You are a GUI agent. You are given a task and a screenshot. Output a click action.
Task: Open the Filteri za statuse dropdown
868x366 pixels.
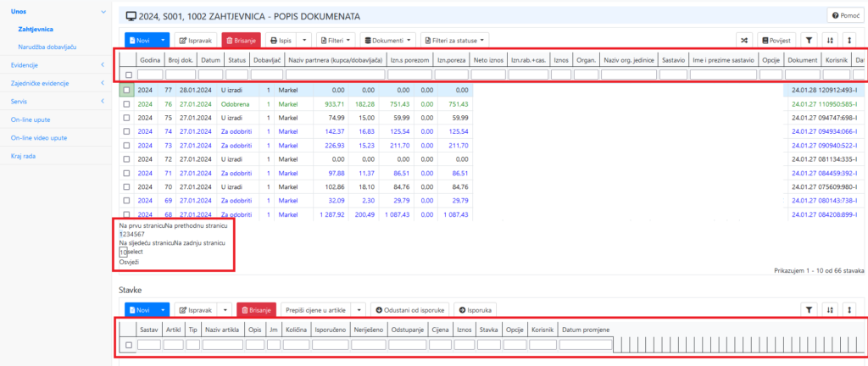tap(455, 41)
